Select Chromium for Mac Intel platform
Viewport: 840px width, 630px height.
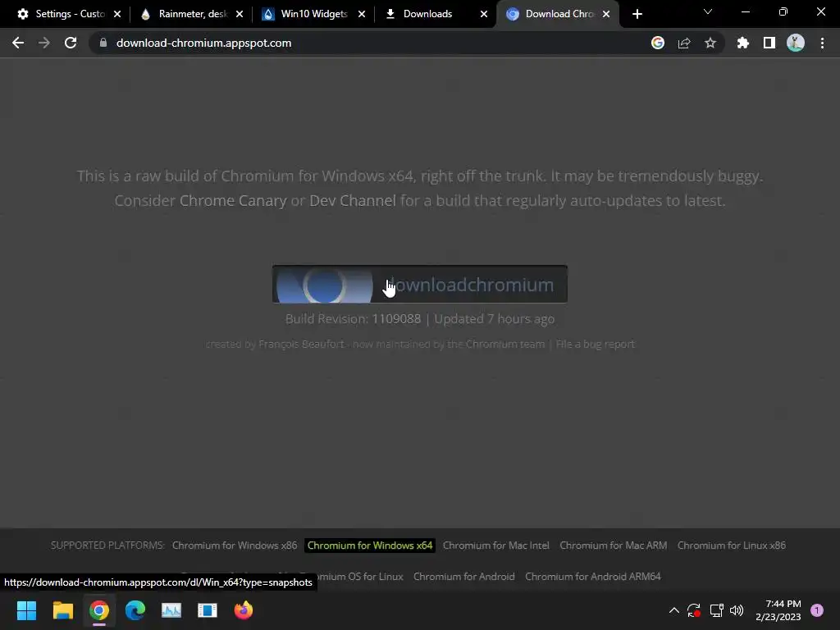tap(496, 546)
